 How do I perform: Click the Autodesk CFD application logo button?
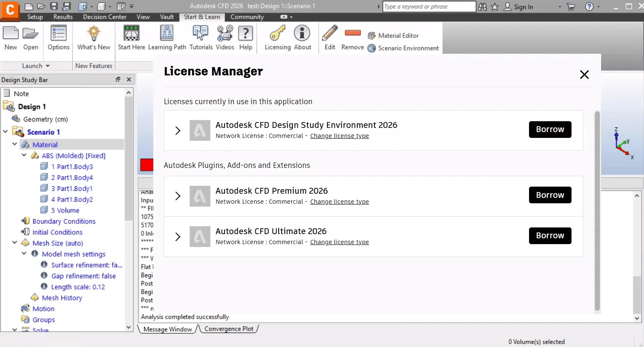(x=10, y=10)
